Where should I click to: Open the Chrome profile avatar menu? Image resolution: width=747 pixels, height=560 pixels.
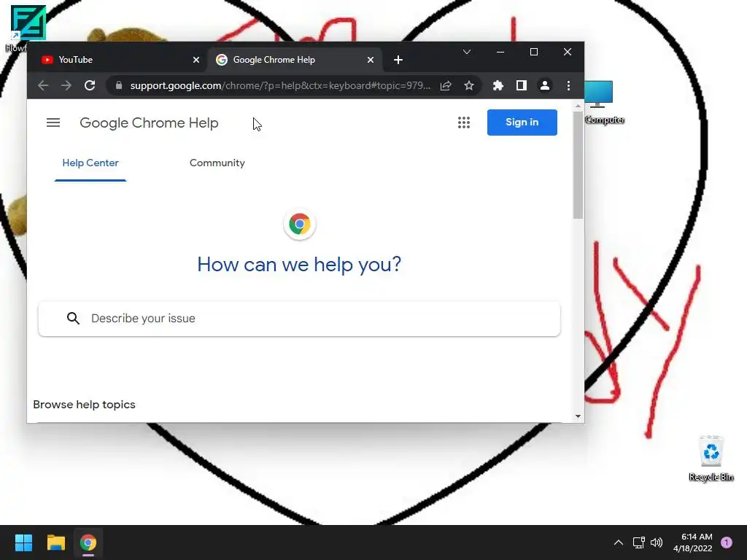point(544,86)
